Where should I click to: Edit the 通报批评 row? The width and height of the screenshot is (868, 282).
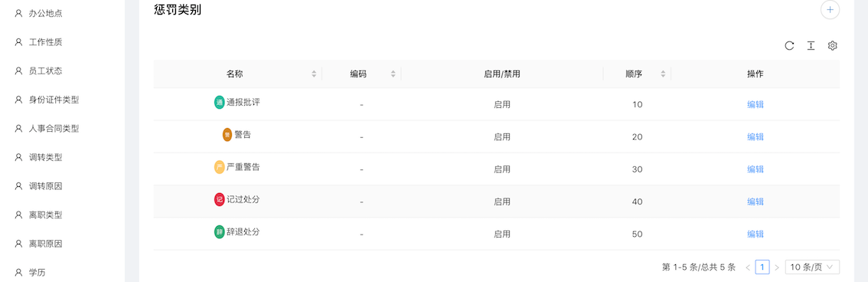tap(755, 104)
